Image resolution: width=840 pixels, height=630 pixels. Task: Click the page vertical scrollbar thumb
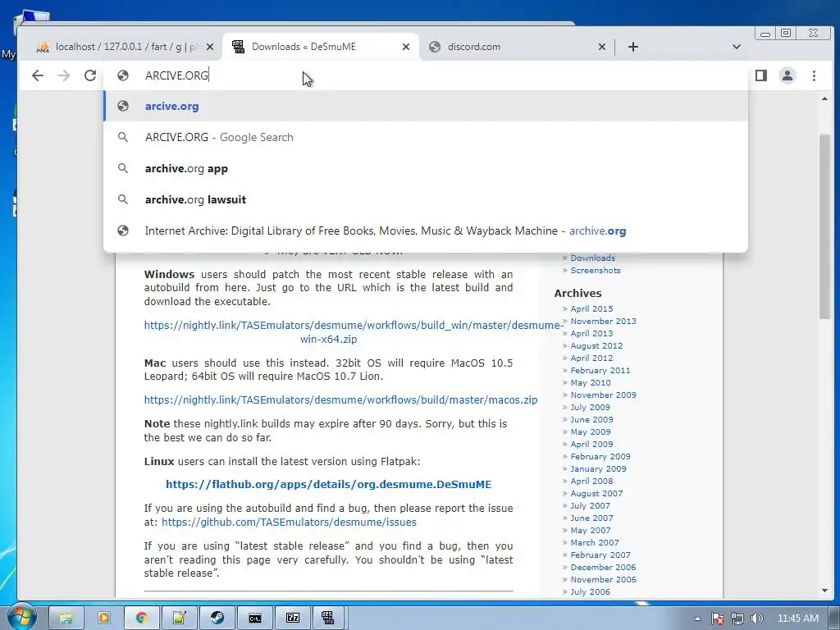(824, 226)
